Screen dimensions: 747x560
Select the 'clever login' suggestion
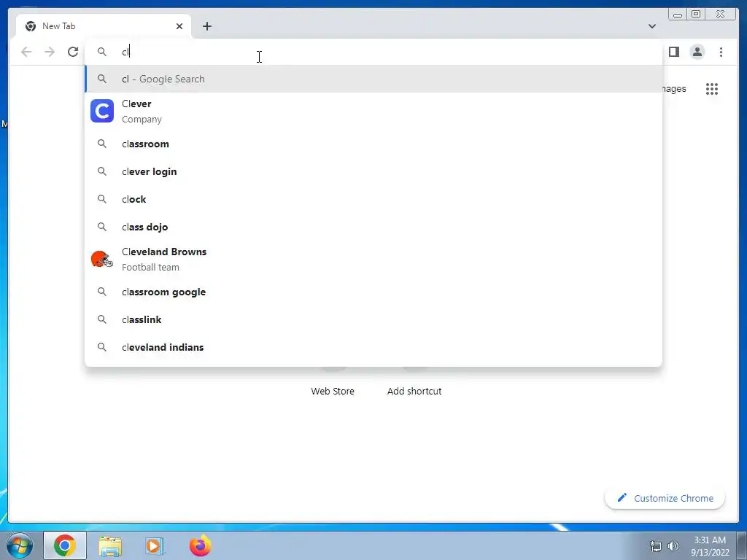click(x=373, y=171)
